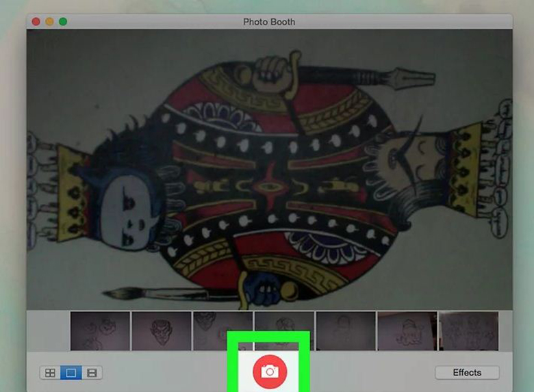
Task: Select the last thumbnail on the right
Action: click(x=468, y=331)
